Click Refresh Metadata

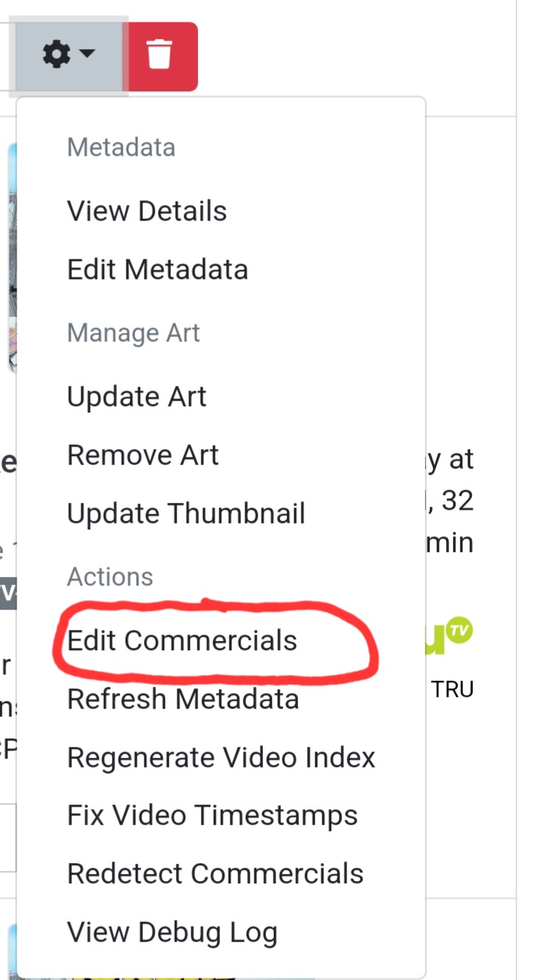click(x=183, y=699)
